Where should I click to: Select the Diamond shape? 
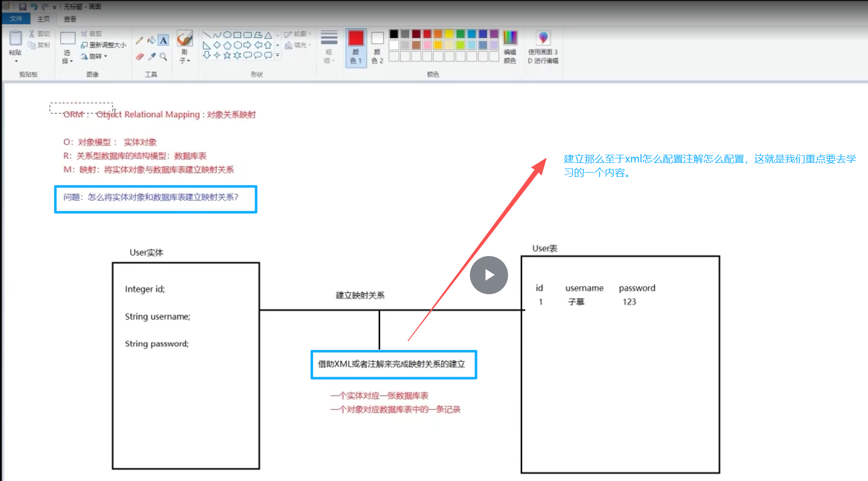217,45
